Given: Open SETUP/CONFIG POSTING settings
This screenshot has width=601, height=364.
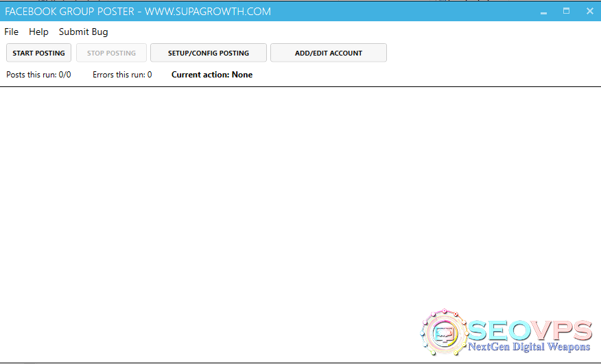Looking at the screenshot, I should (x=208, y=53).
